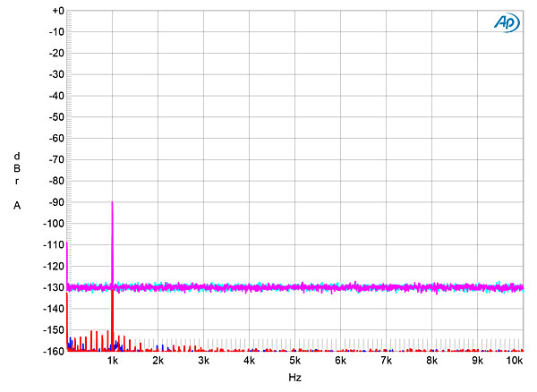Click the 10k frequency axis label
Image resolution: width=537 pixels, height=392 pixels.
(514, 361)
